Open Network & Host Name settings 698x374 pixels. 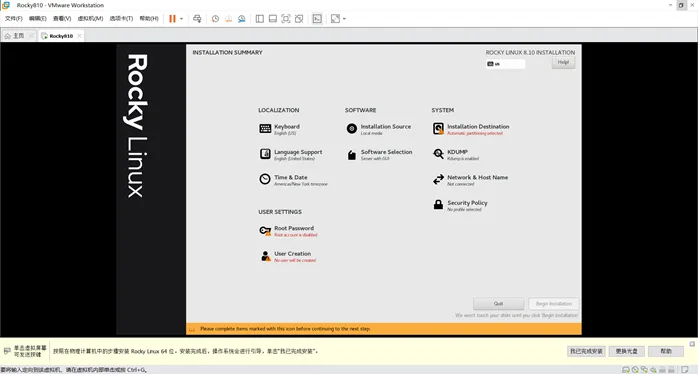point(471,180)
